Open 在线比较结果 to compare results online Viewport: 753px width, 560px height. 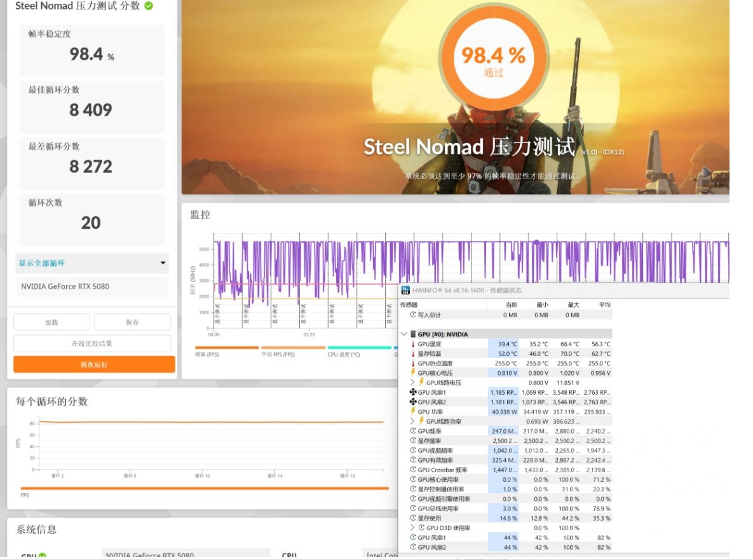92,343
